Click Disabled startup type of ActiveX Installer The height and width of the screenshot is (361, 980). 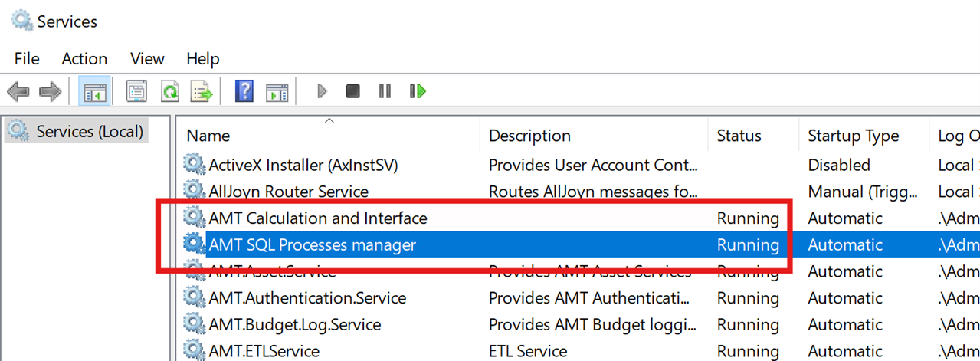839,165
